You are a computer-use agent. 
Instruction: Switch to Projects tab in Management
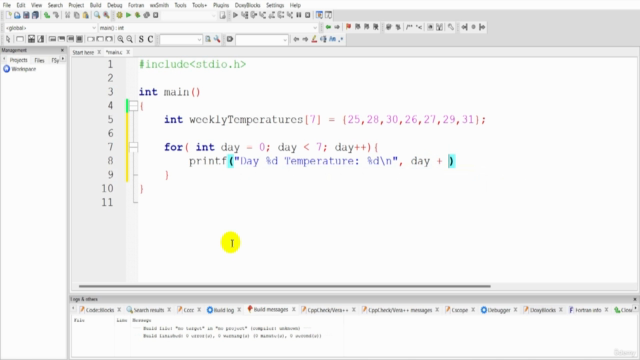tap(18, 60)
